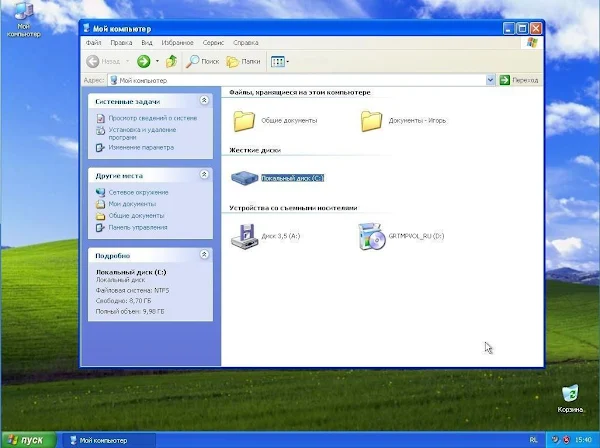
Task: Click the network places icon in sidebar
Action: coord(100,192)
